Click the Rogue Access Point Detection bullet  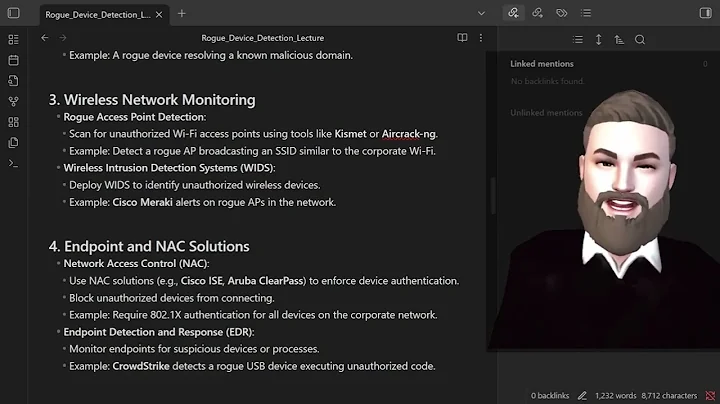pos(135,117)
